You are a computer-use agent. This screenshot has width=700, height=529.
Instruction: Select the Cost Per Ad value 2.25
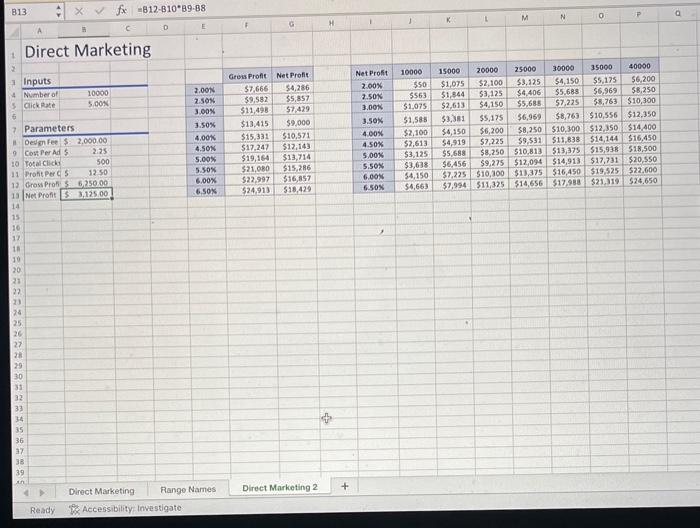(86, 151)
